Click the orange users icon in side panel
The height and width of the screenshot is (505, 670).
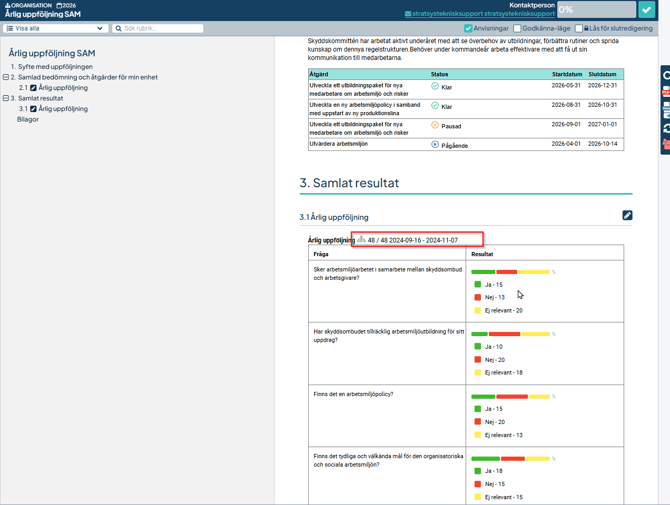(666, 144)
